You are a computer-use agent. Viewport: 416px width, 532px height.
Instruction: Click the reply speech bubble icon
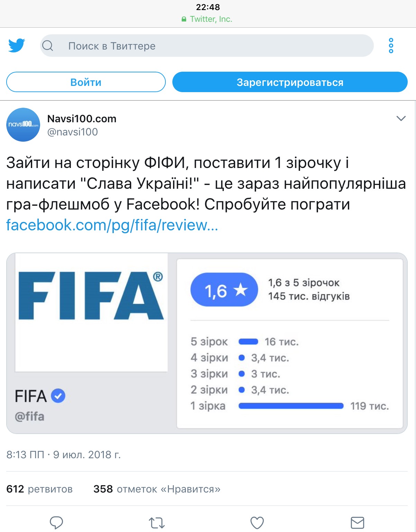tap(56, 522)
